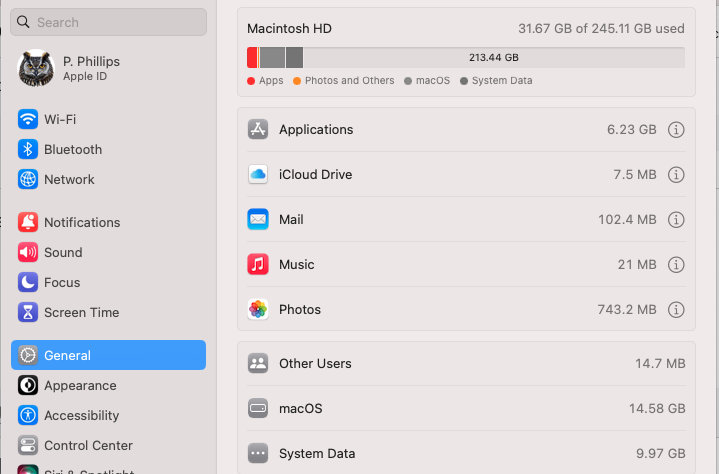Open the Control Center label
Viewport: 719px width, 474px height.
(x=88, y=446)
